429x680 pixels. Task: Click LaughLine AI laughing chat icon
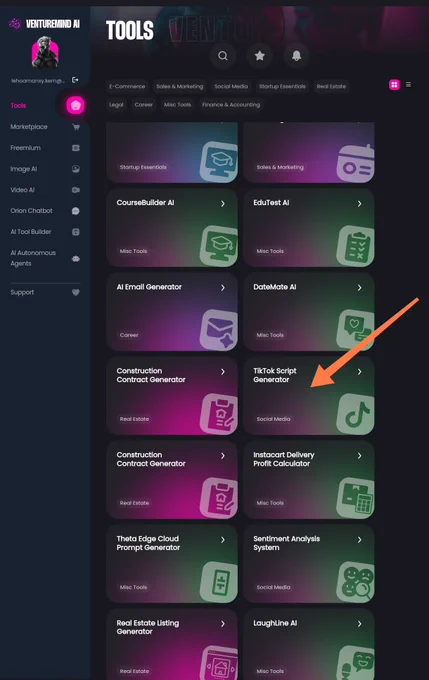(356, 664)
